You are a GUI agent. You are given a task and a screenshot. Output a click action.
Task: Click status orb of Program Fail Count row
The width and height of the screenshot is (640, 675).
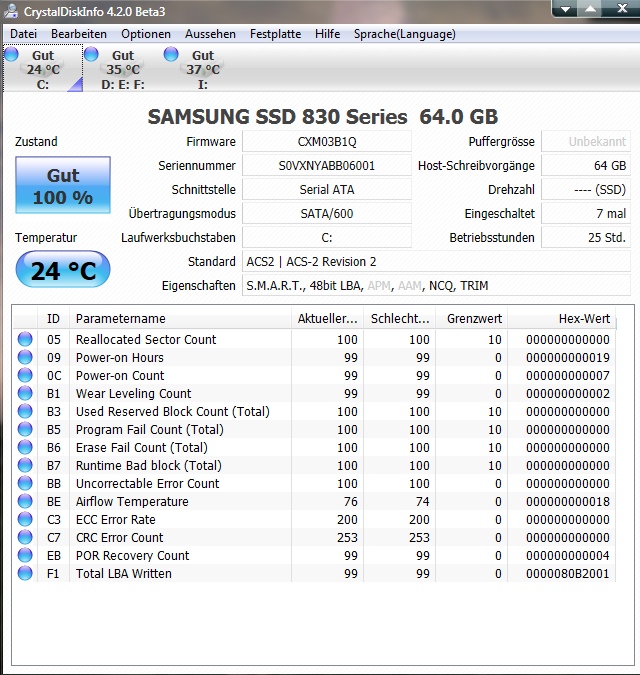tap(25, 429)
